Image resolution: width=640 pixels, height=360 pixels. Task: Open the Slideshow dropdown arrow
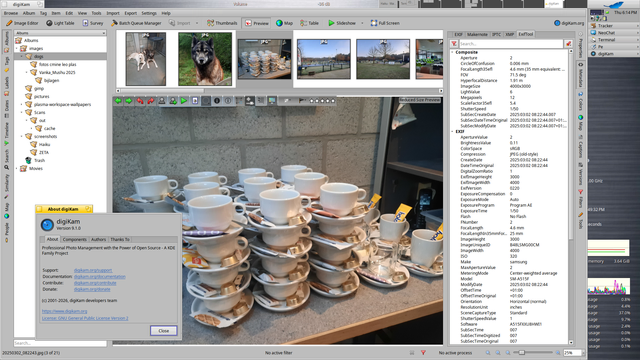[x=362, y=23]
